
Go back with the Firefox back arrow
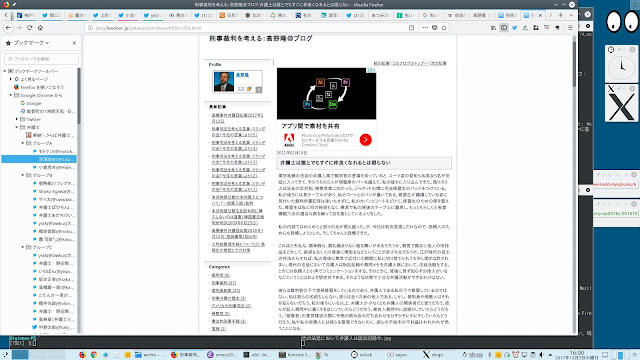(8, 28)
